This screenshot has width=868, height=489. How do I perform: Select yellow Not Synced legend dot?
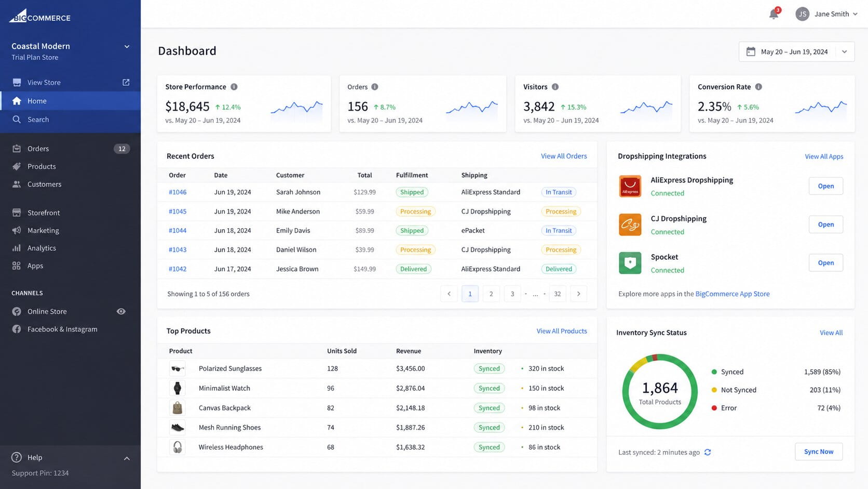(x=714, y=390)
